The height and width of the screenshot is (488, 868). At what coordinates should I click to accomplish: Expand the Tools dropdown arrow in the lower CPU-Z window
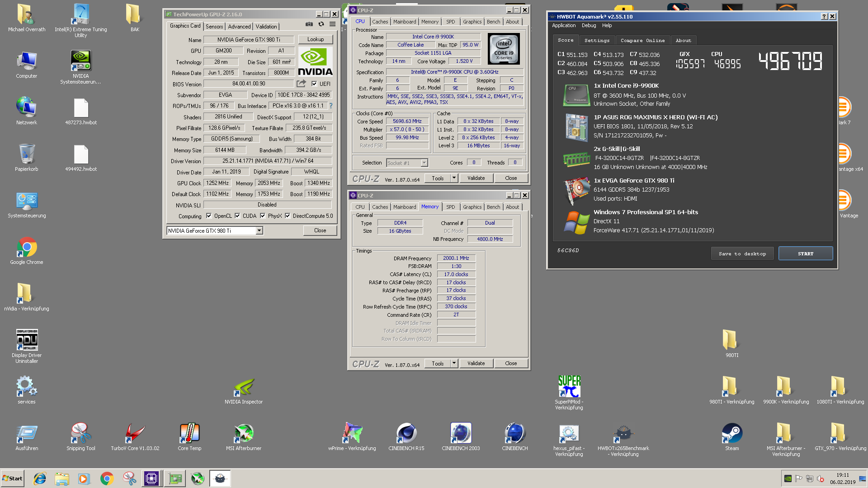tap(454, 363)
